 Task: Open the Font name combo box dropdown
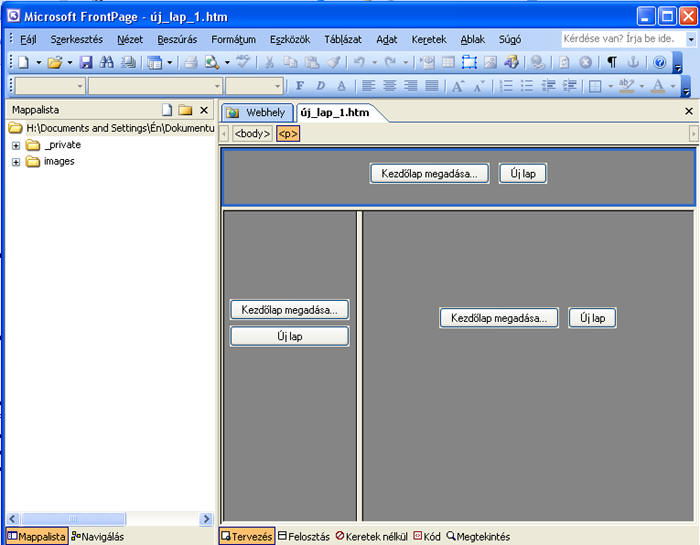point(217,86)
